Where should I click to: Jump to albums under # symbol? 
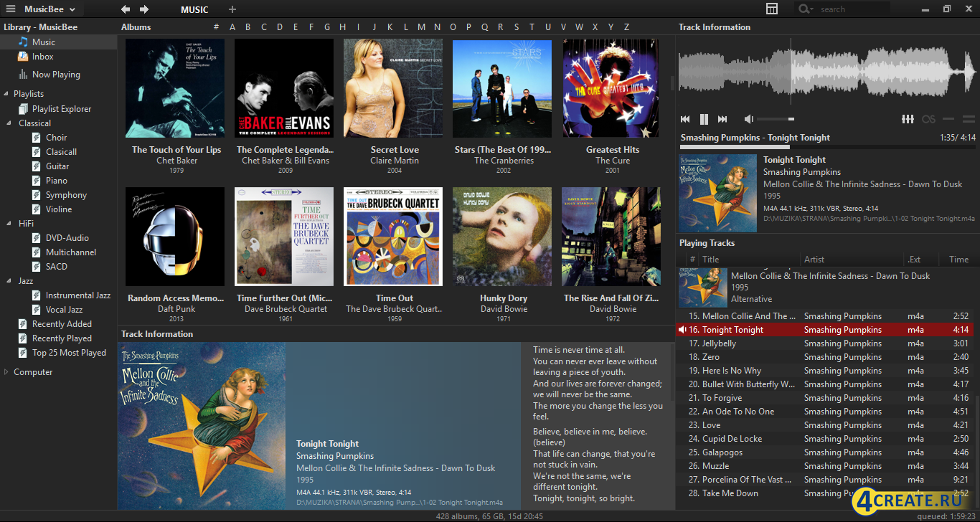(216, 27)
